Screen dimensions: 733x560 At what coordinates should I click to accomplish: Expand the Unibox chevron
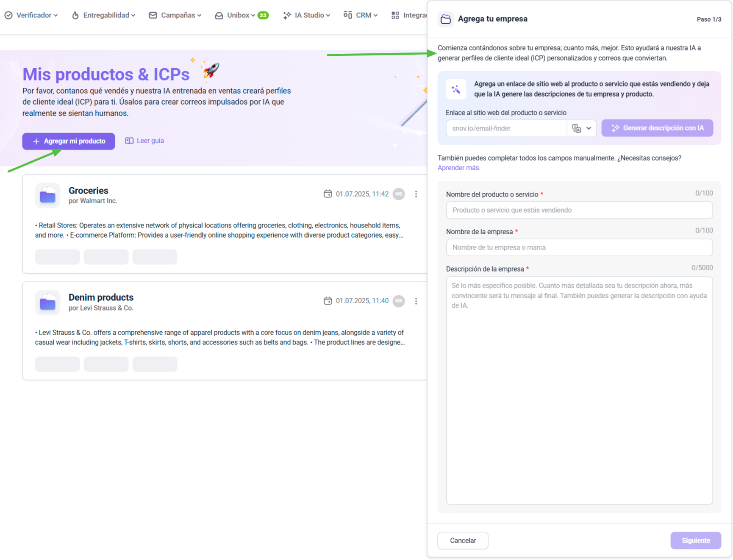tap(253, 16)
